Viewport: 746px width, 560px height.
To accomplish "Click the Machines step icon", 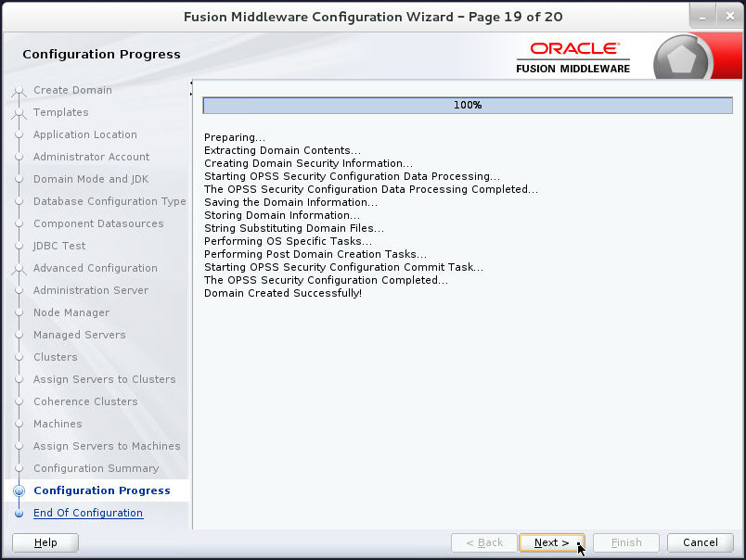I will click(20, 424).
